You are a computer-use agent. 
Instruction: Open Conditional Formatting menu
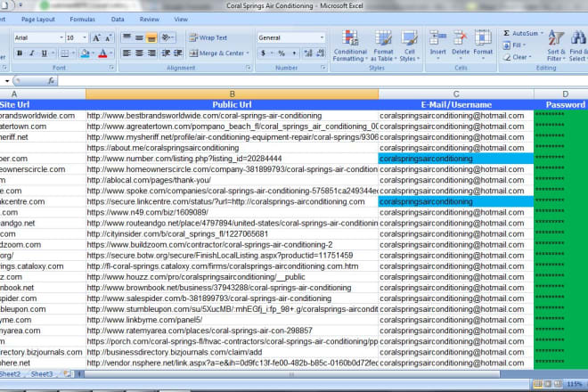pos(350,45)
